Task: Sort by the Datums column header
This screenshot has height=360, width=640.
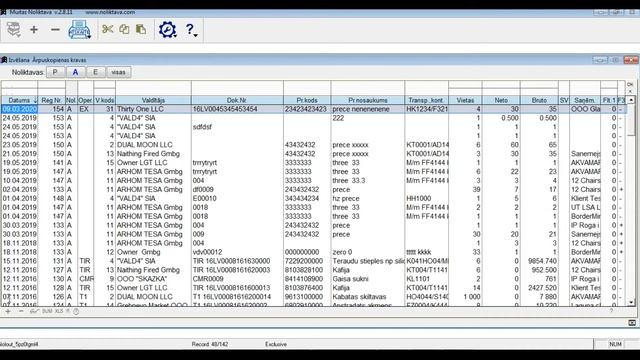Action: tap(19, 100)
